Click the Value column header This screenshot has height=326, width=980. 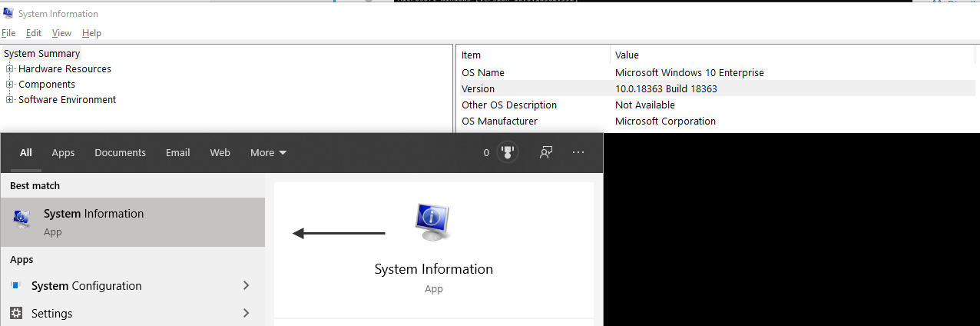(627, 55)
